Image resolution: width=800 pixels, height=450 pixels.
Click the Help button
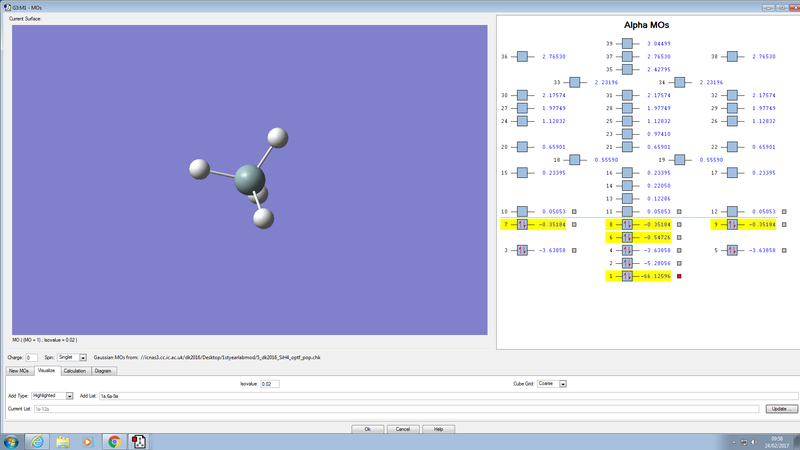pyautogui.click(x=438, y=429)
